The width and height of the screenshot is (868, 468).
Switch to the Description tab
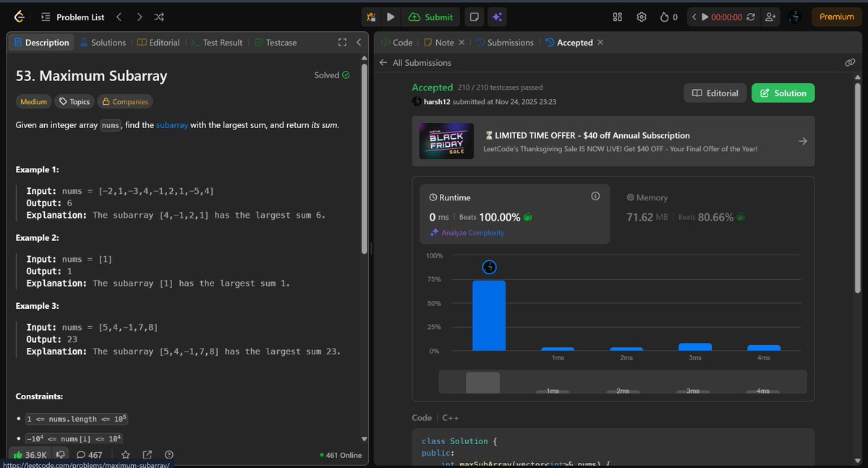click(41, 43)
